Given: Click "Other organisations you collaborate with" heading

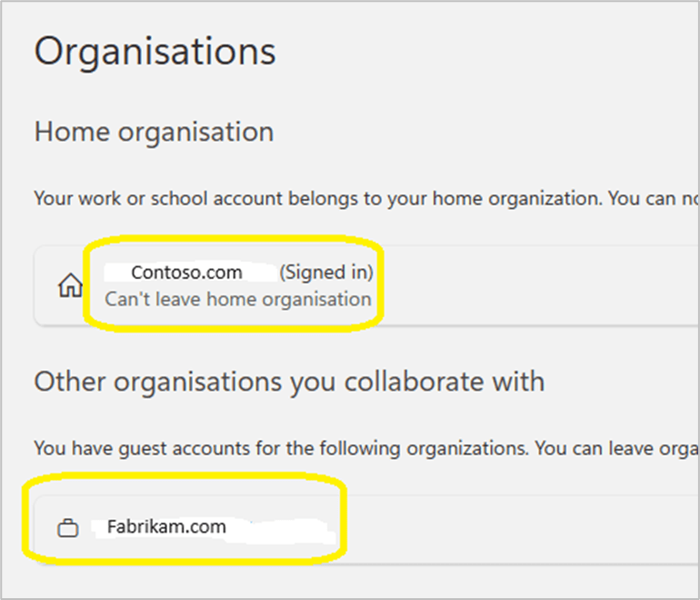Looking at the screenshot, I should click(289, 381).
